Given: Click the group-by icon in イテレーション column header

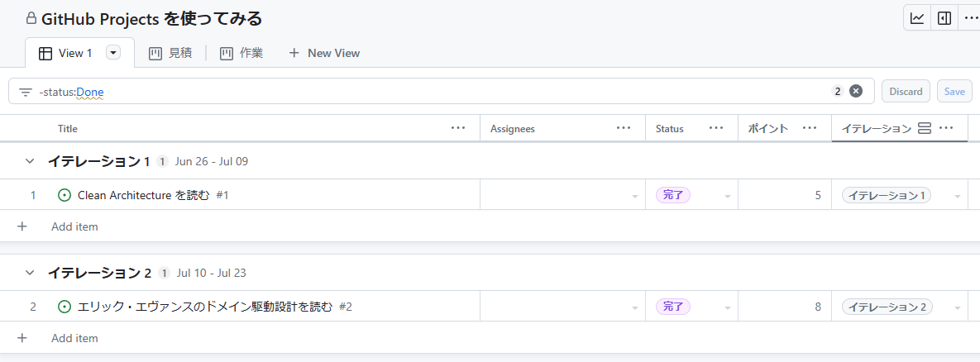Looking at the screenshot, I should [x=925, y=128].
